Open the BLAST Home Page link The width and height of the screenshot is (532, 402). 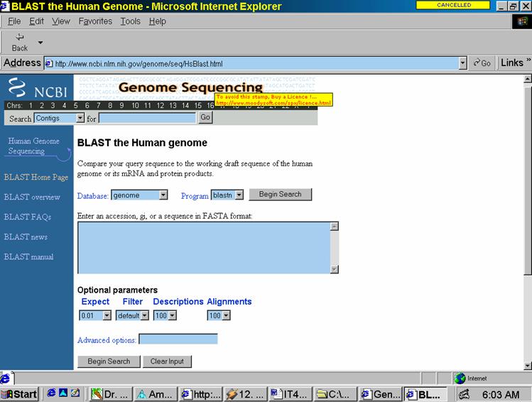tap(36, 177)
